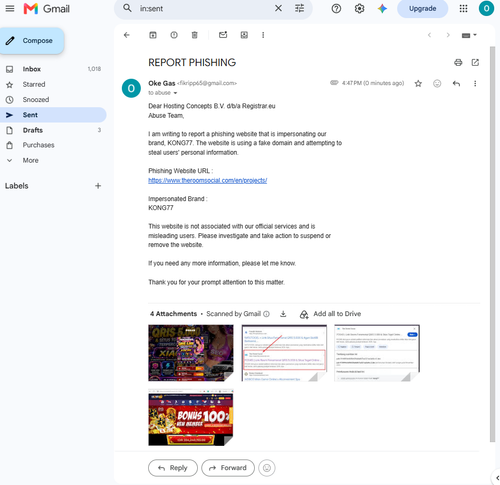Click the Compose button
The image size is (500, 485).
[x=32, y=41]
